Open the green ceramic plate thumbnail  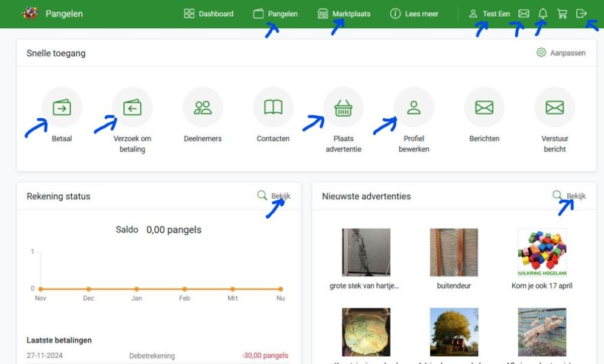tap(366, 331)
